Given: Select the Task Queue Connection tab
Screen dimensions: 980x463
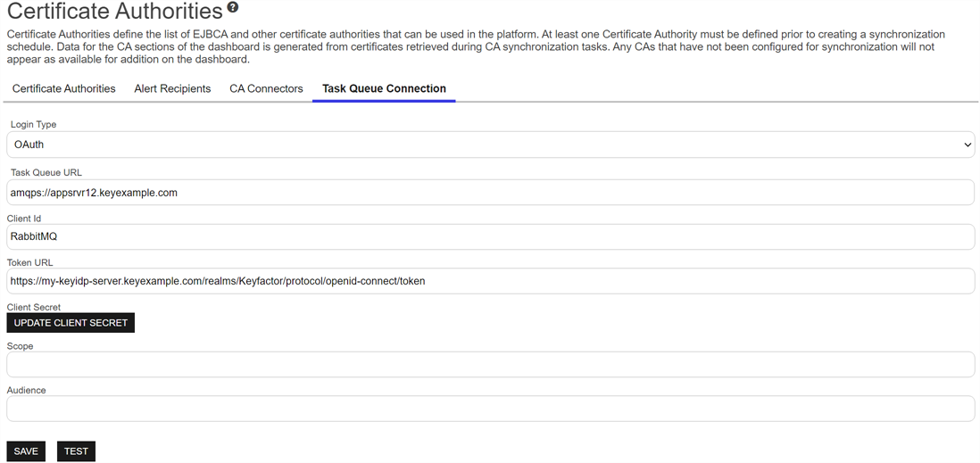Looking at the screenshot, I should pyautogui.click(x=385, y=88).
